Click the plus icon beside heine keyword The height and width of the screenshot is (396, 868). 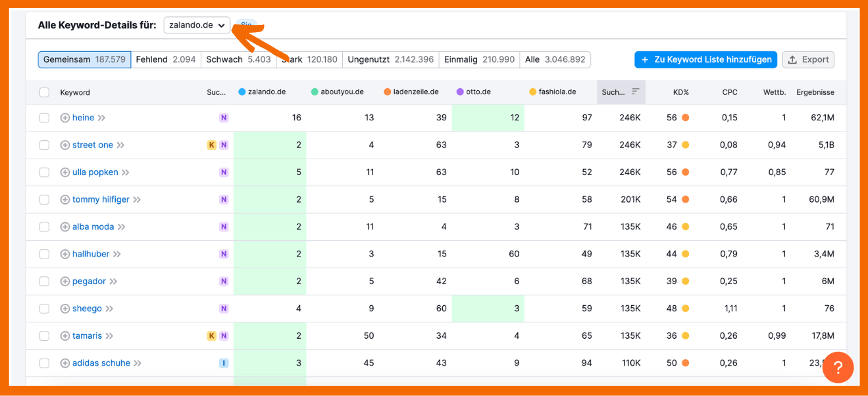pos(65,118)
